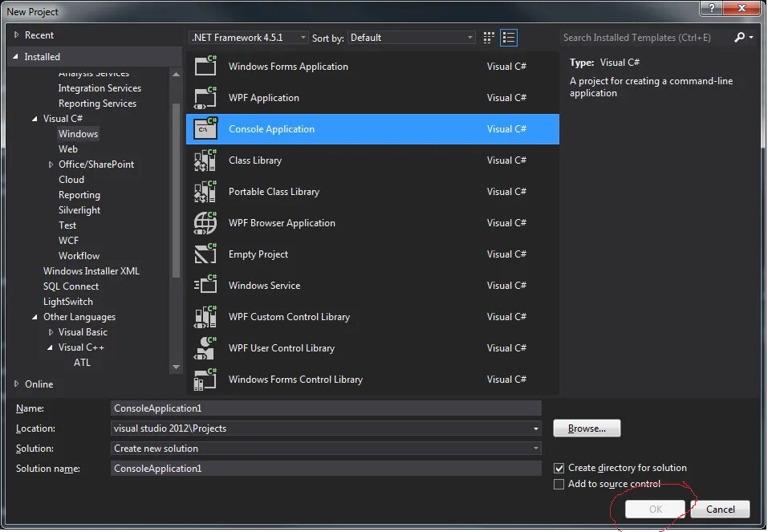This screenshot has width=768, height=532.
Task: Click the Class Library template icon
Action: [205, 160]
